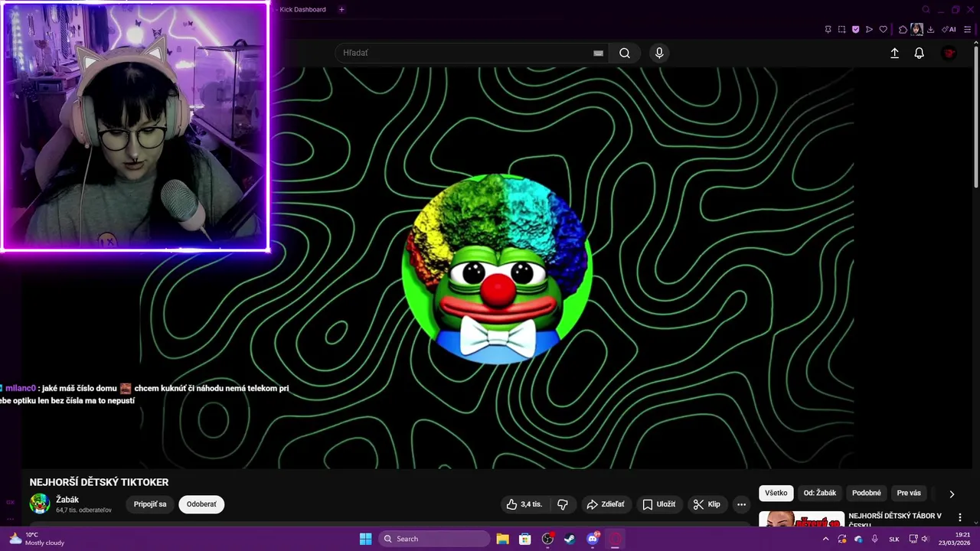980x551 pixels.
Task: Open YouTube notifications bell
Action: pyautogui.click(x=920, y=53)
